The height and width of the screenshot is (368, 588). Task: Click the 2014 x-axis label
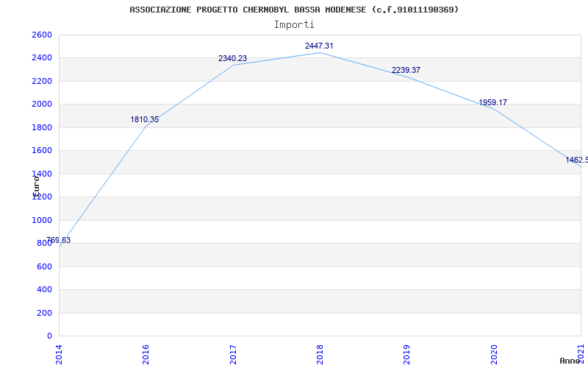(x=59, y=355)
